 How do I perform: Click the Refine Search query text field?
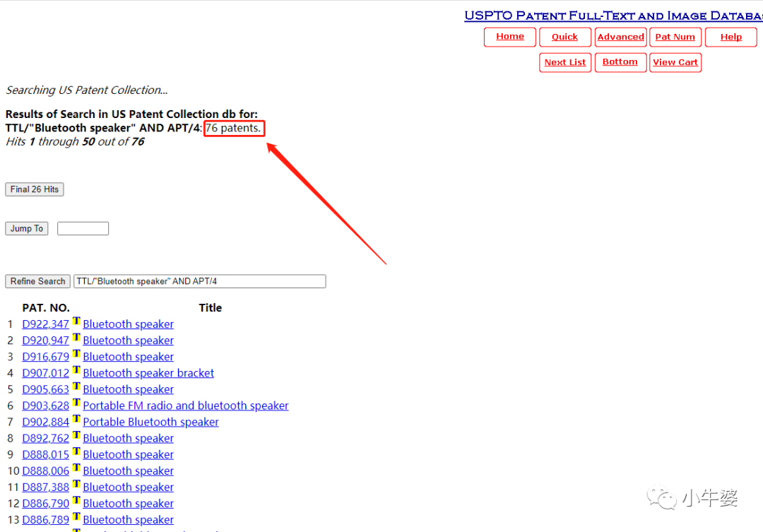pos(199,281)
